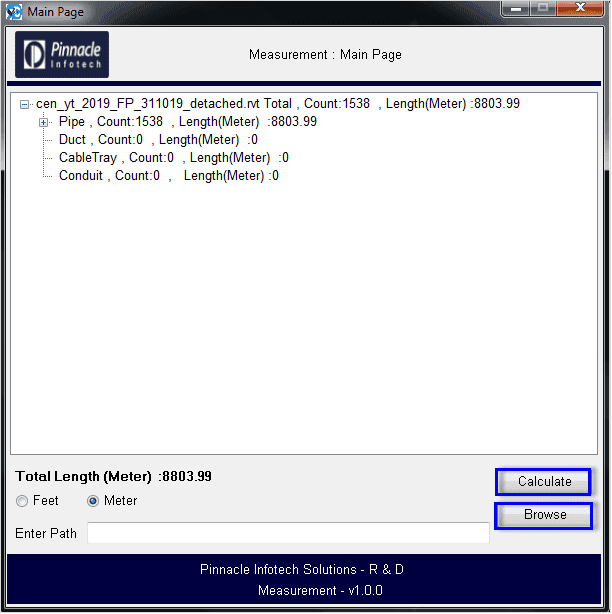Viewport: 612px width, 614px height.
Task: Choose the Meter unit radio button
Action: (x=94, y=501)
